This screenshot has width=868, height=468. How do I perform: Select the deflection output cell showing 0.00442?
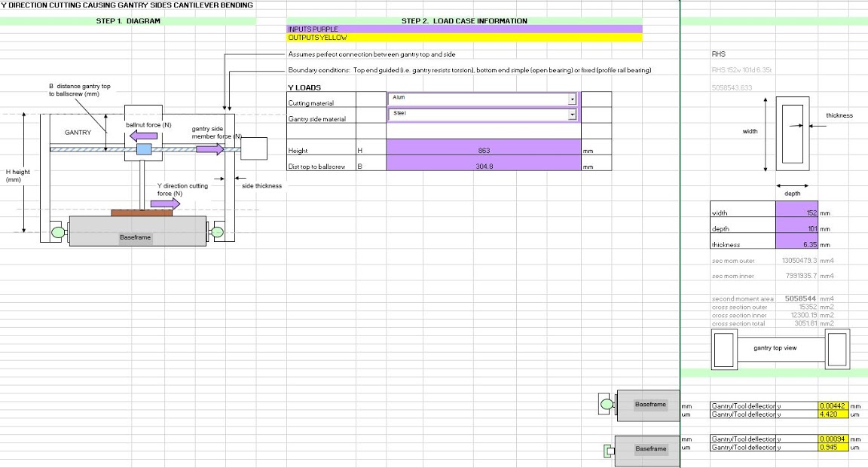833,405
